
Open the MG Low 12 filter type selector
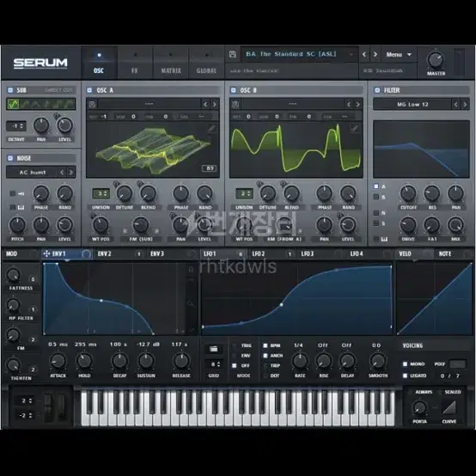click(412, 105)
